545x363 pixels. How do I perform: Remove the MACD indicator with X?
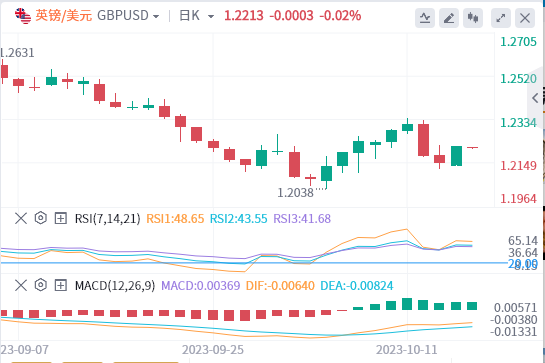pyautogui.click(x=21, y=285)
